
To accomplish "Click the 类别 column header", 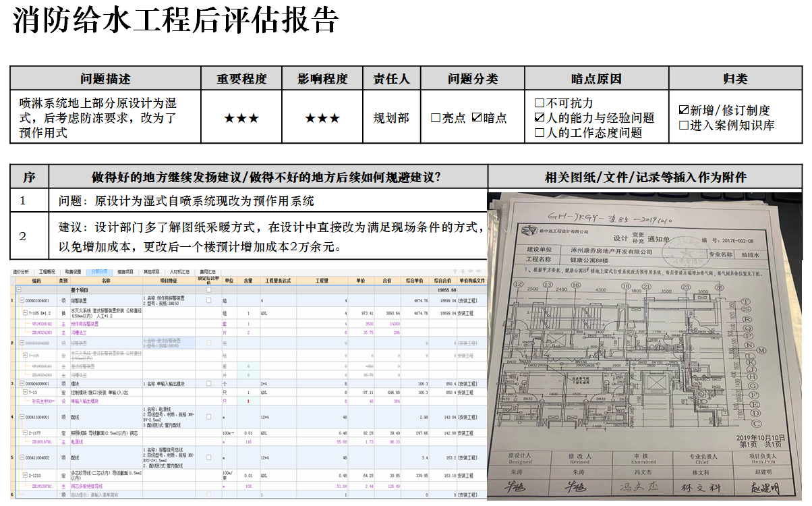I will point(63,281).
